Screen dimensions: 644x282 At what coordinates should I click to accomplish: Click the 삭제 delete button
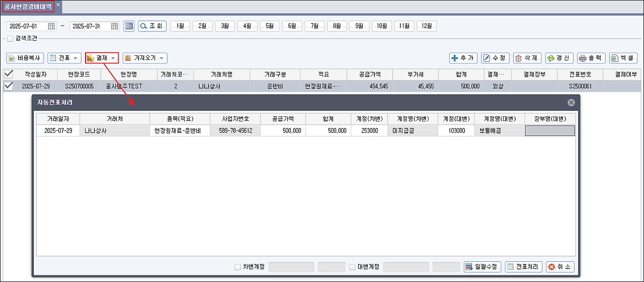(x=527, y=58)
